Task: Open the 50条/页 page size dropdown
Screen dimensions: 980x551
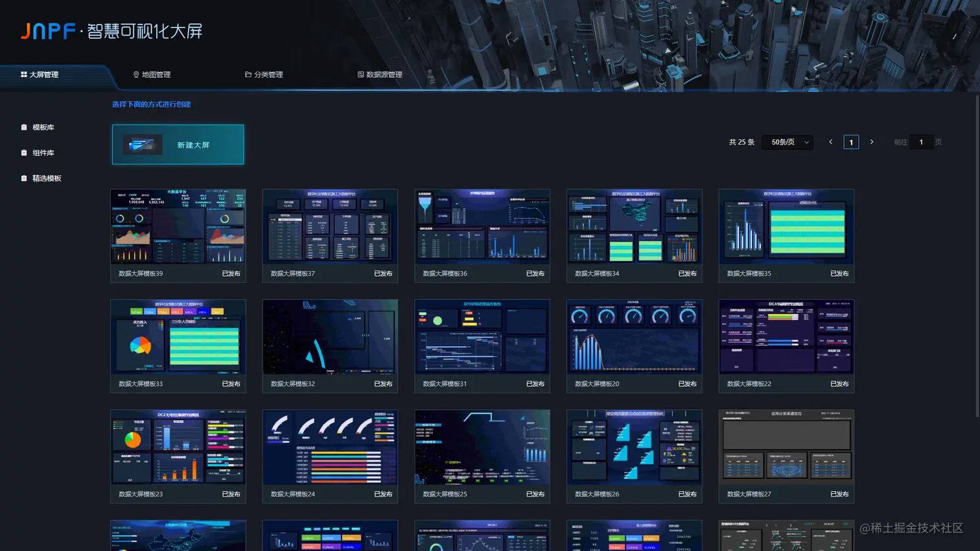Action: coord(788,142)
